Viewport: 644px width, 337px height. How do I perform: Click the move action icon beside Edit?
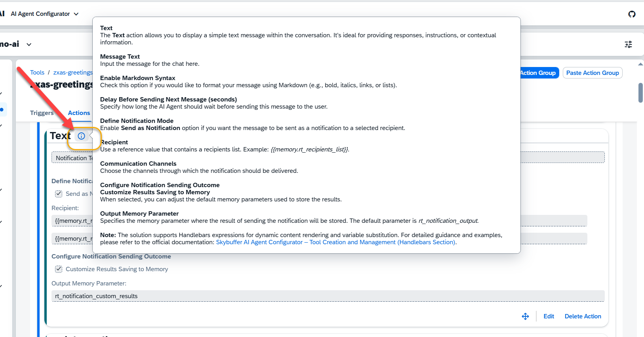click(x=525, y=316)
